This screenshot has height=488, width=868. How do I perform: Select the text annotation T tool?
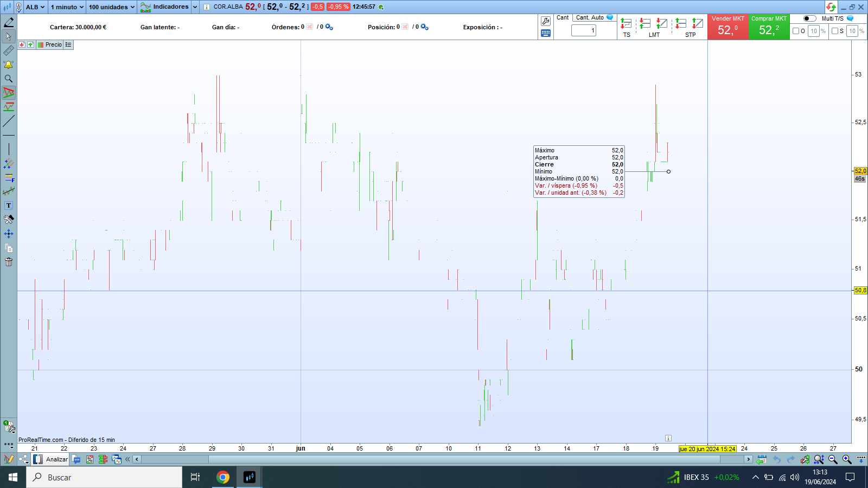coord(9,206)
